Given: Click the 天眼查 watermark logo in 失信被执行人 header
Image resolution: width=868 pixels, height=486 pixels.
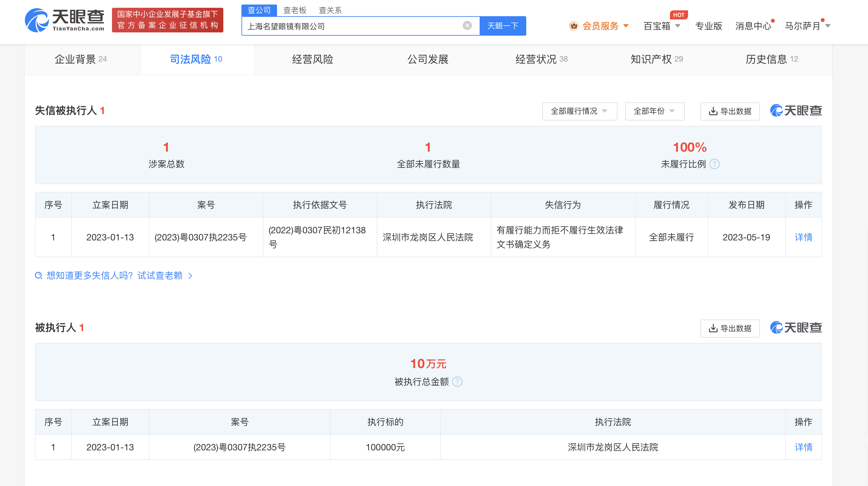Looking at the screenshot, I should pyautogui.click(x=796, y=110).
